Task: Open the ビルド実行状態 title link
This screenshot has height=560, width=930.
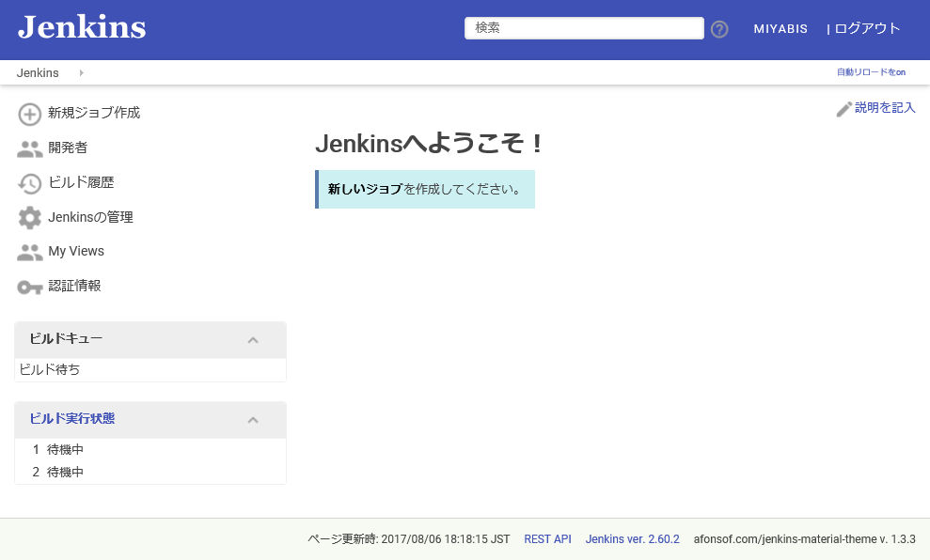Action: [x=71, y=418]
